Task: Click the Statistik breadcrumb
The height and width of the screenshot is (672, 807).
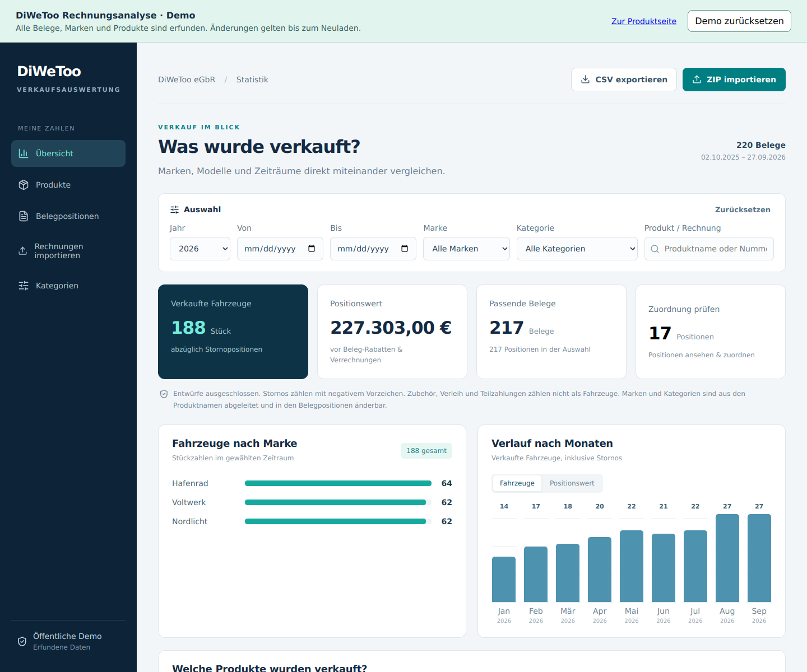Action: point(252,80)
